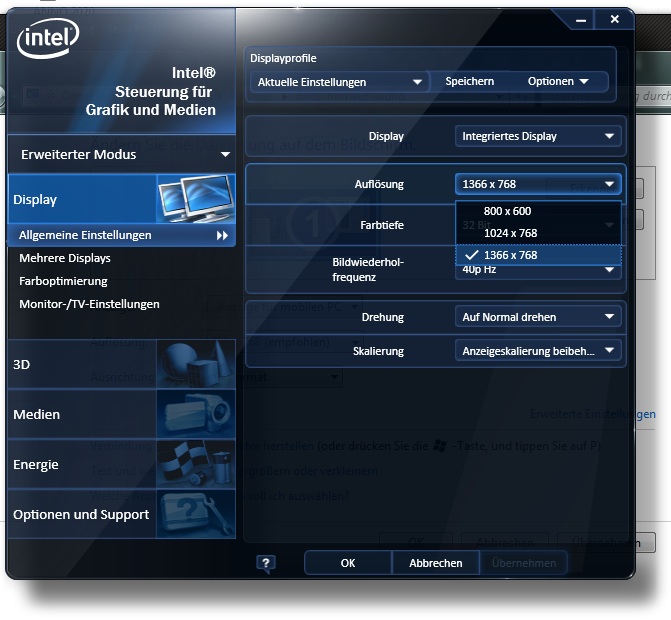Click the Intel logo
The image size is (671, 620).
coord(48,39)
